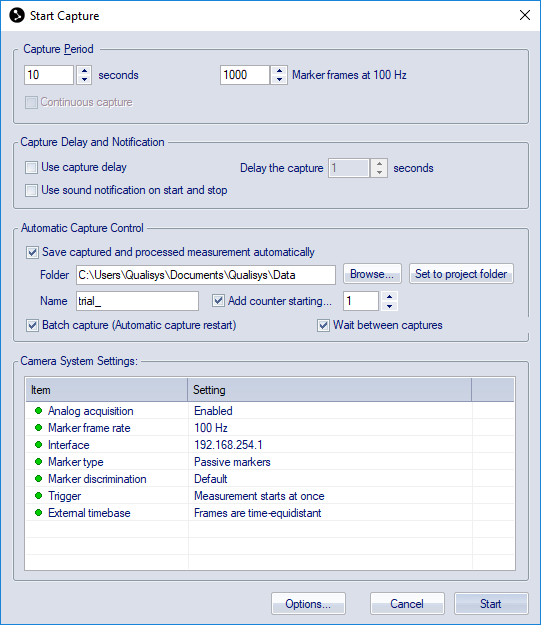Uncheck Save captured measurement automatically
The height and width of the screenshot is (625, 541).
[x=32, y=252]
